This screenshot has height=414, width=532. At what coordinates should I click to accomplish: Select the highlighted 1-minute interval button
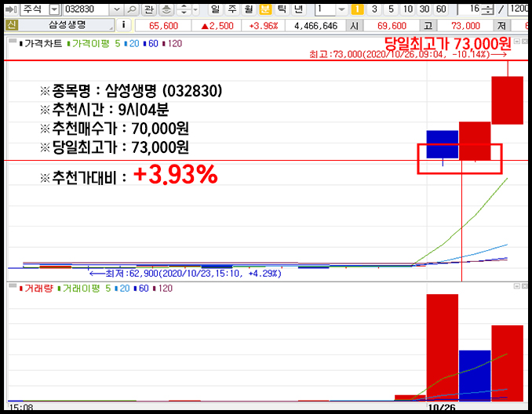(x=357, y=9)
